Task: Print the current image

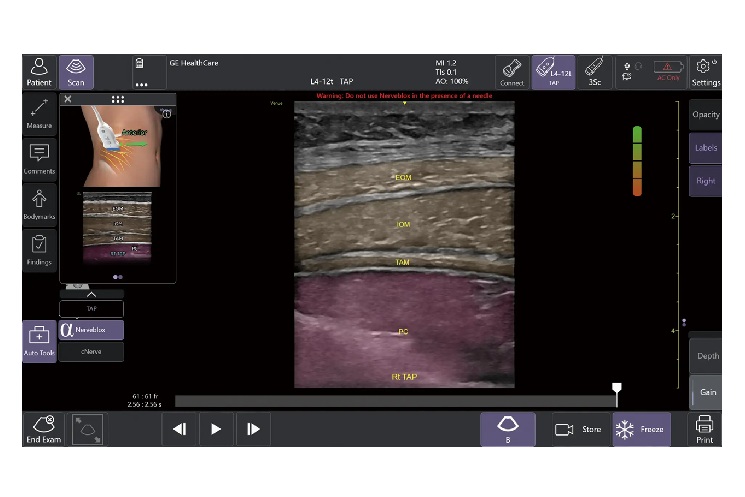Action: point(704,429)
